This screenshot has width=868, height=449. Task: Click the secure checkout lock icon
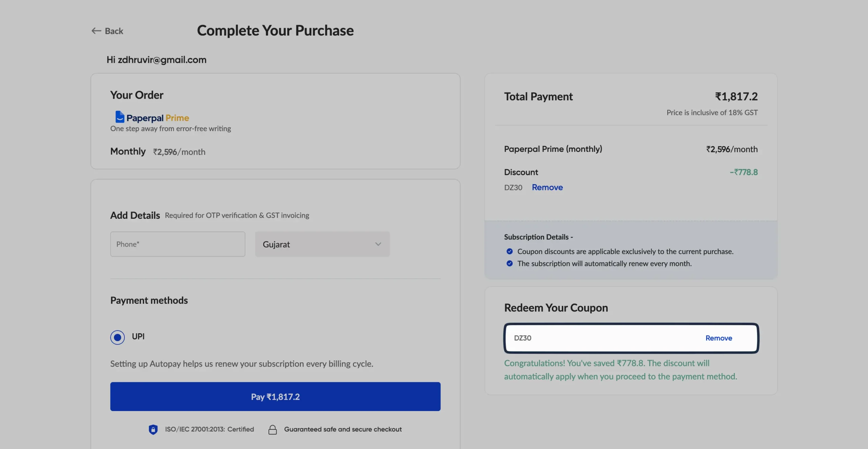coord(273,430)
